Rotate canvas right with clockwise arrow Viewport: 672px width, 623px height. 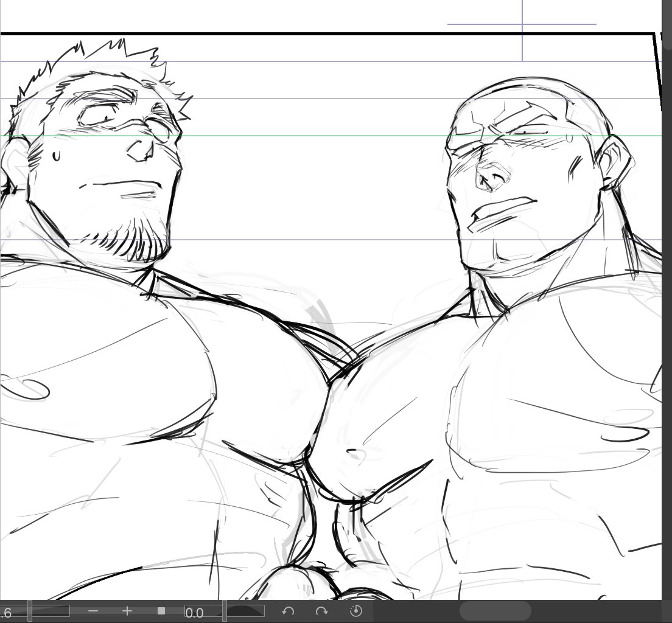[321, 611]
